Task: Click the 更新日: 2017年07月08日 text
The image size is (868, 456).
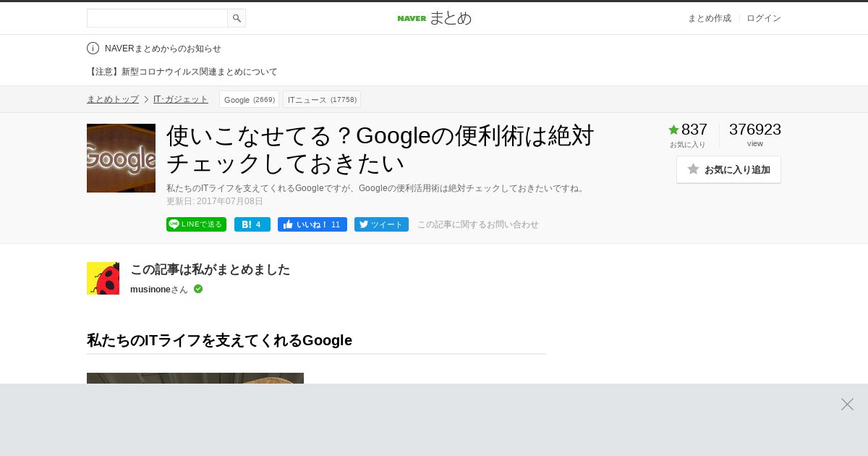Action: pyautogui.click(x=215, y=201)
